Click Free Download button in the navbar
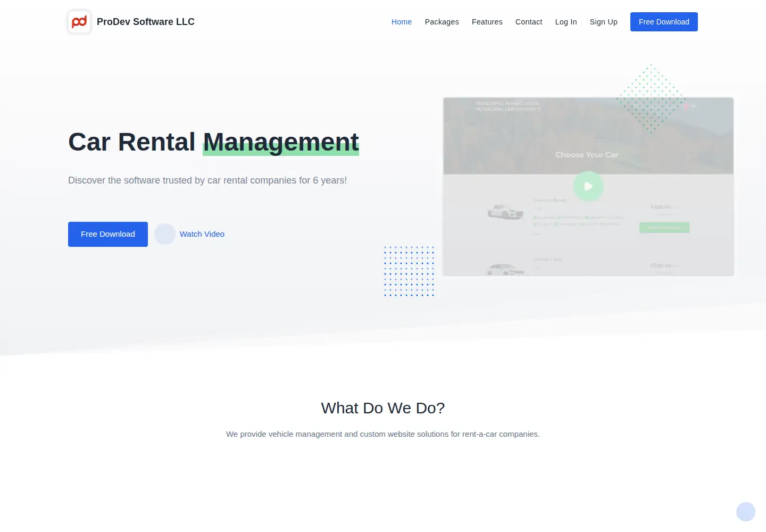This screenshot has height=532, width=766. (664, 22)
